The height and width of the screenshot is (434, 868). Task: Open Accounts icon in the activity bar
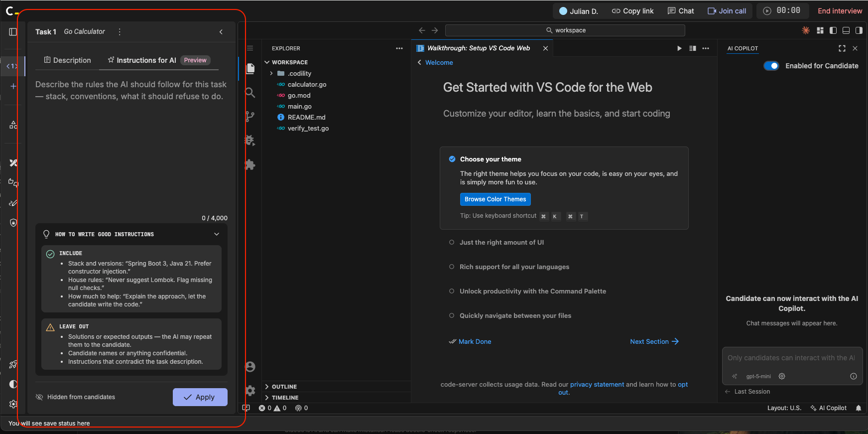[x=250, y=367]
